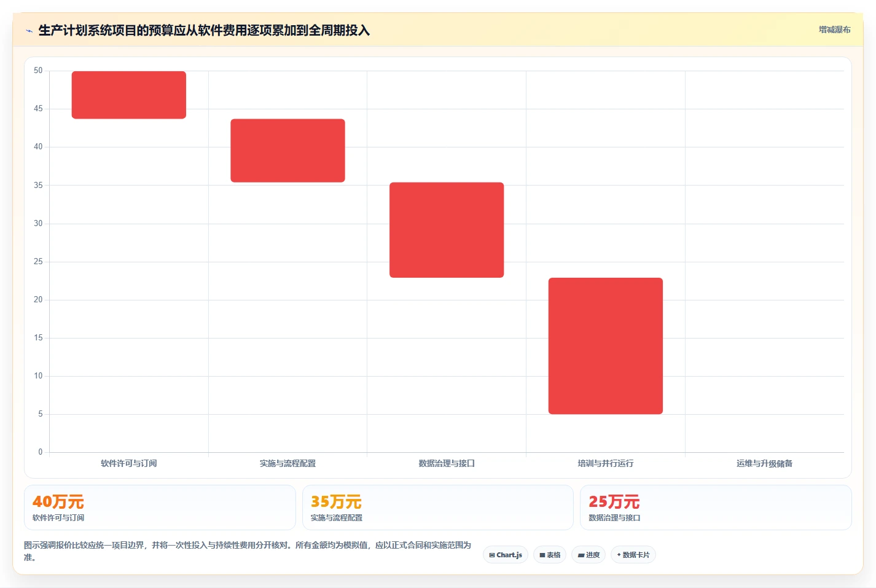Click the red bar for 实施与流程配置

coord(287,151)
